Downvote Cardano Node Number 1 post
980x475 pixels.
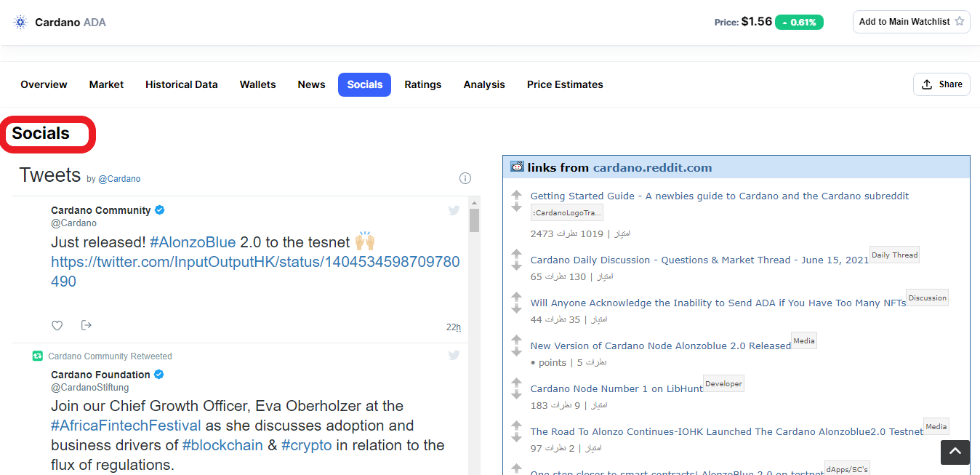[x=516, y=394]
